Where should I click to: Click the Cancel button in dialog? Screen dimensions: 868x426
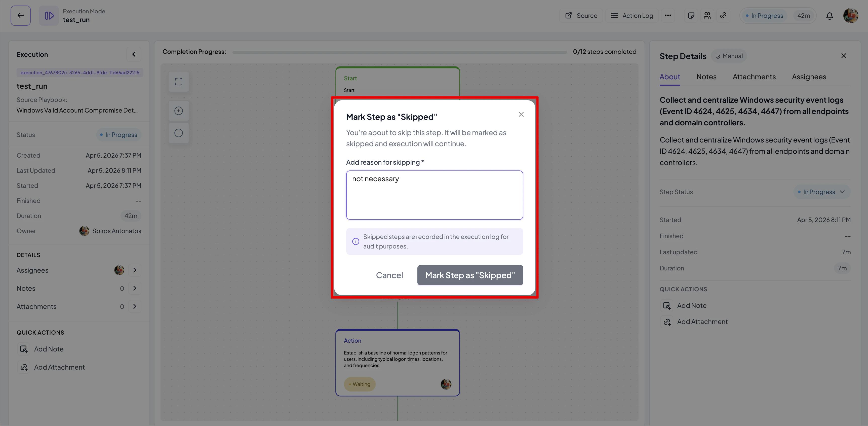389,275
